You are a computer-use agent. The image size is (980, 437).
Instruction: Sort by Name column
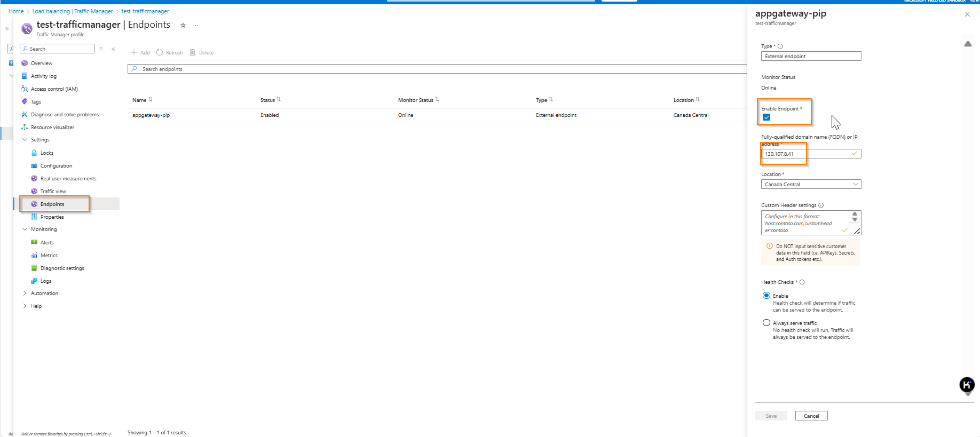coord(143,100)
